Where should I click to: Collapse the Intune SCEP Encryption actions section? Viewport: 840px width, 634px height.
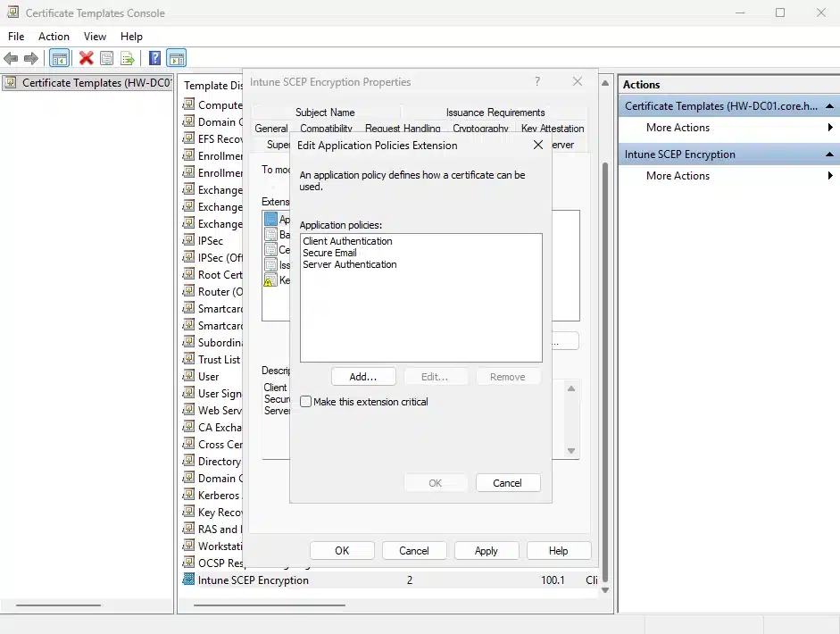coord(829,154)
